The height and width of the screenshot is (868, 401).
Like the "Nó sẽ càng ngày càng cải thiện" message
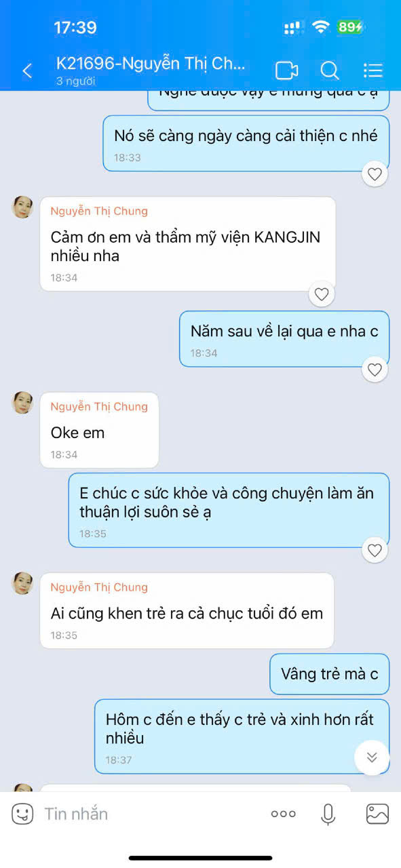[x=375, y=174]
